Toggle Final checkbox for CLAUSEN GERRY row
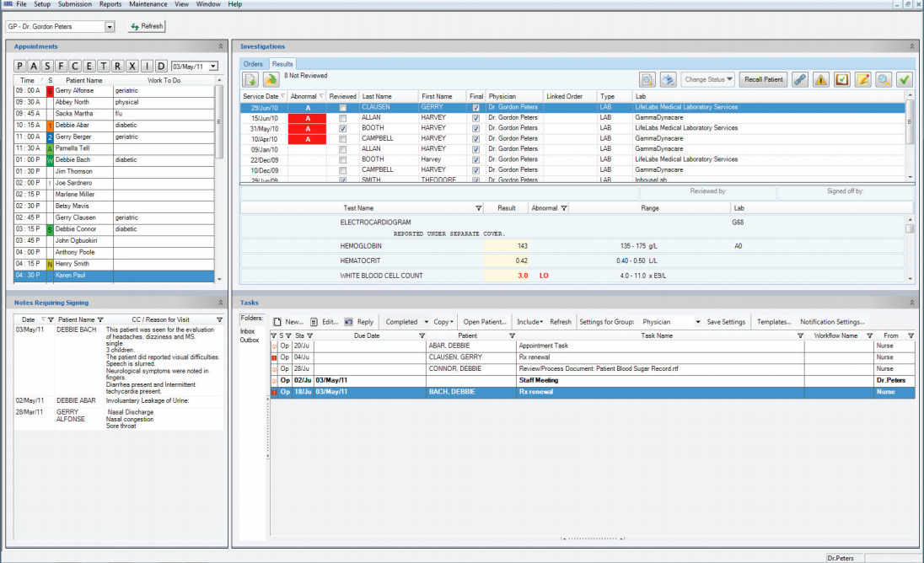 tap(475, 108)
